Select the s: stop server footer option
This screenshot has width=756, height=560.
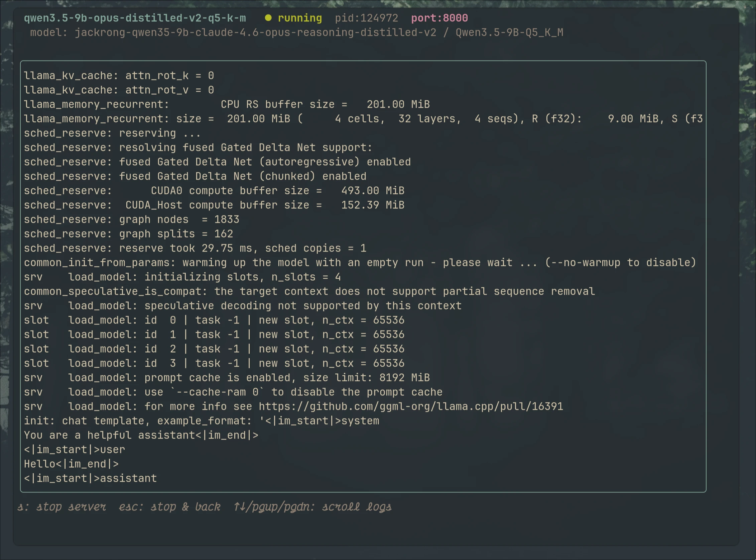coord(61,507)
